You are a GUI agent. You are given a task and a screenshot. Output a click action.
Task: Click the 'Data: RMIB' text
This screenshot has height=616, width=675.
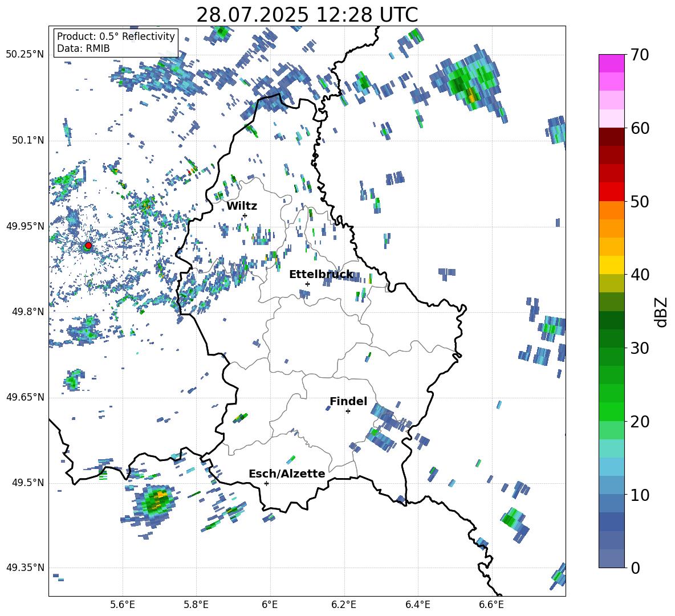pyautogui.click(x=83, y=48)
